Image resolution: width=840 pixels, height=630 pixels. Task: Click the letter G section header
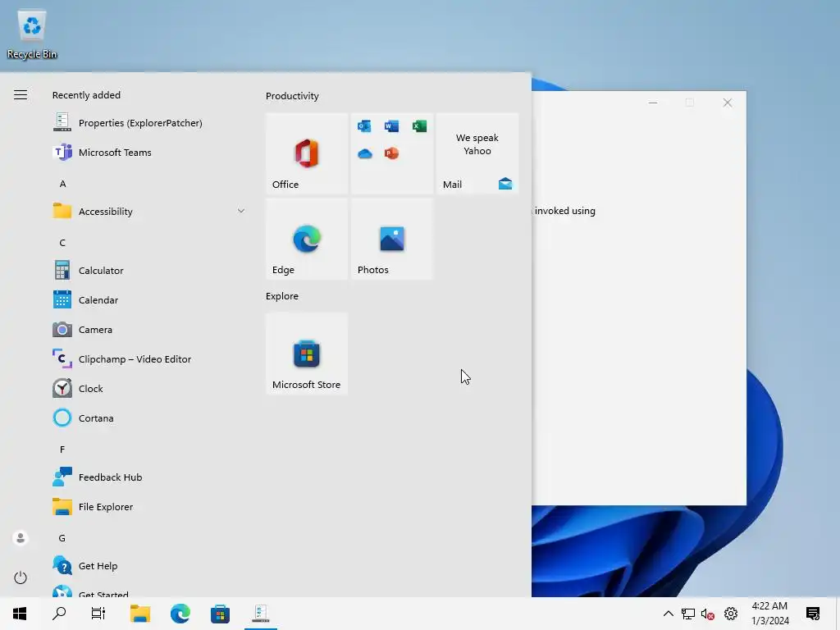(62, 538)
